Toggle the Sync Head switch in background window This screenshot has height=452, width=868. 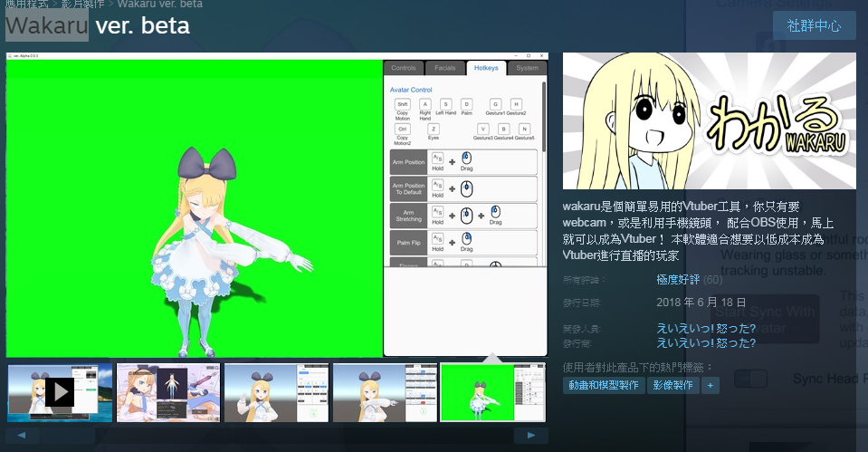750,379
